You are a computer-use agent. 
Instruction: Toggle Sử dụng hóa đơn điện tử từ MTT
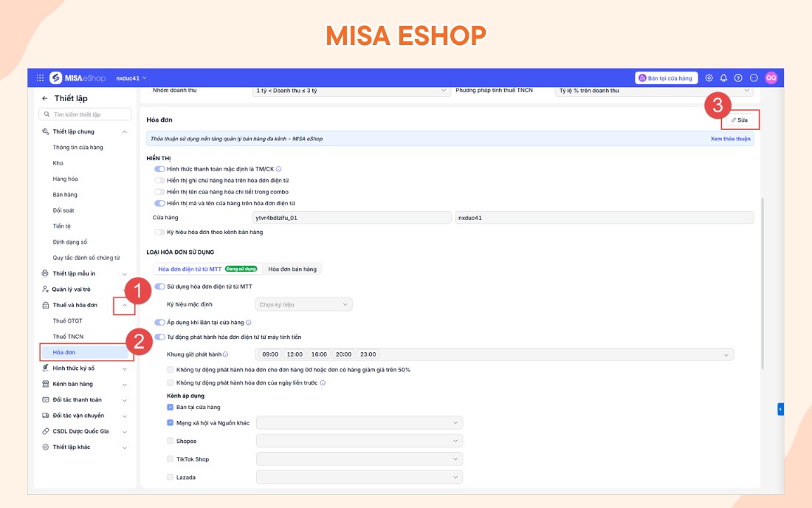point(159,286)
